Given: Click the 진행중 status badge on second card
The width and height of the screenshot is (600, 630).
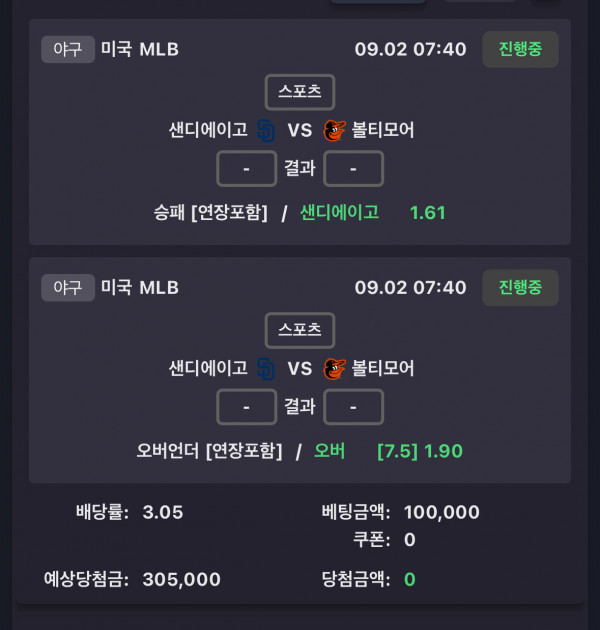Looking at the screenshot, I should (520, 288).
